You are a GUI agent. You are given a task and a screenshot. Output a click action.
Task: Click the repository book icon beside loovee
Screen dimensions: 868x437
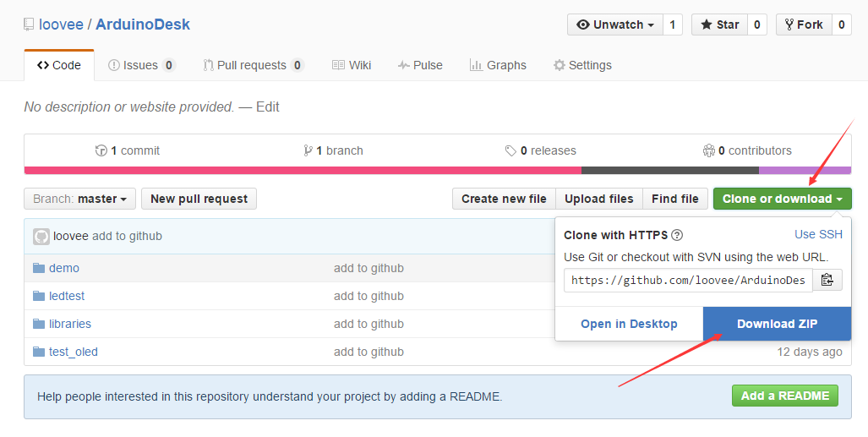click(x=29, y=25)
